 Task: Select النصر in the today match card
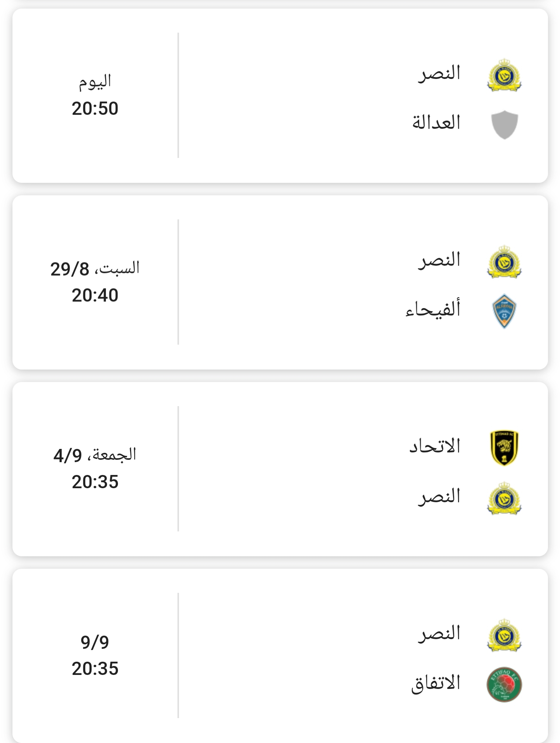[x=439, y=73]
